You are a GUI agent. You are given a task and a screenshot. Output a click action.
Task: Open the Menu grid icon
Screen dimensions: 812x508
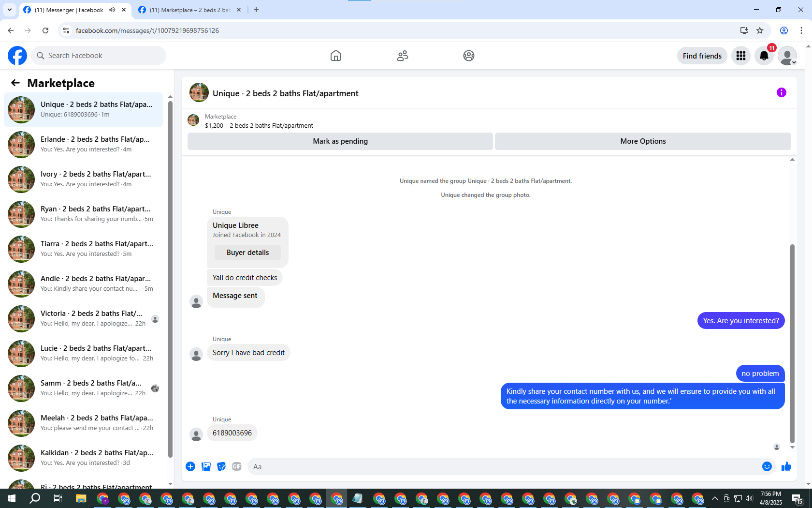click(741, 56)
